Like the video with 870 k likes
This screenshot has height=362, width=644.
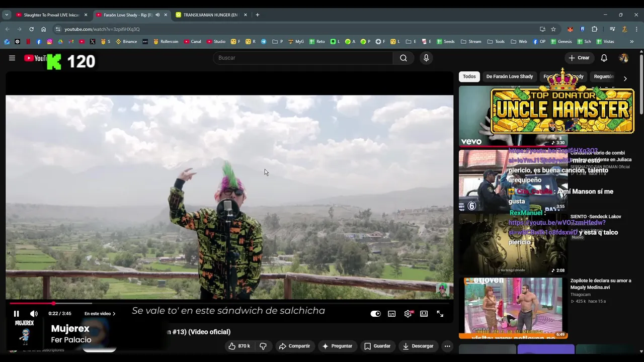click(239, 346)
